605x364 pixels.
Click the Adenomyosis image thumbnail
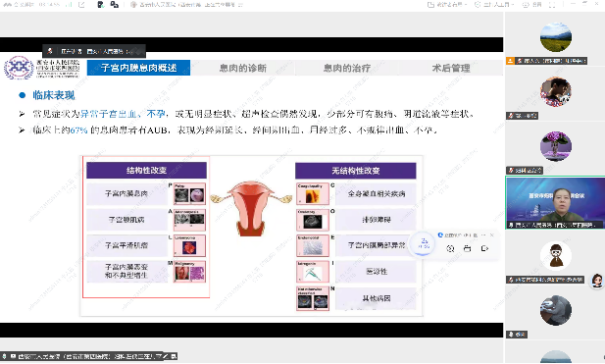[x=189, y=220]
